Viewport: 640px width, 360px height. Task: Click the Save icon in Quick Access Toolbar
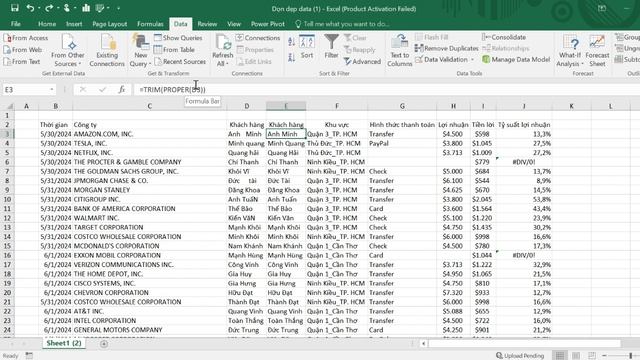coord(15,8)
